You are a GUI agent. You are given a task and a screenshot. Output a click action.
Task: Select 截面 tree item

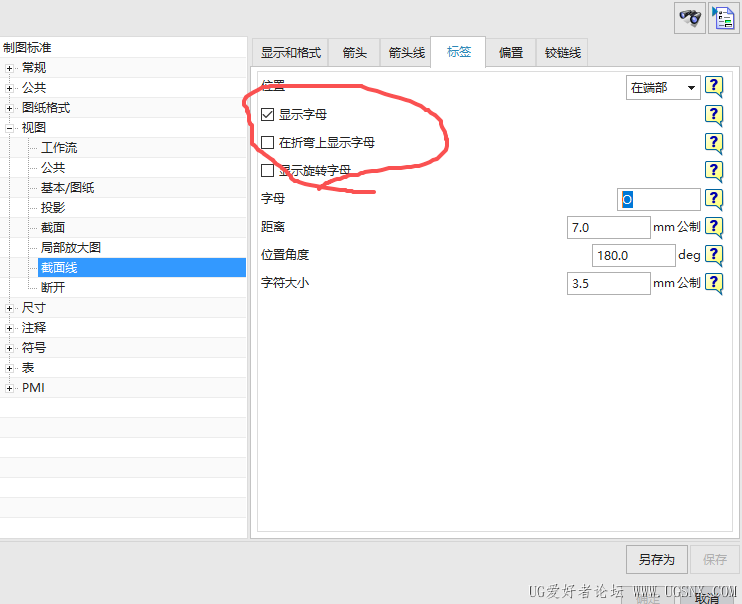(x=53, y=228)
